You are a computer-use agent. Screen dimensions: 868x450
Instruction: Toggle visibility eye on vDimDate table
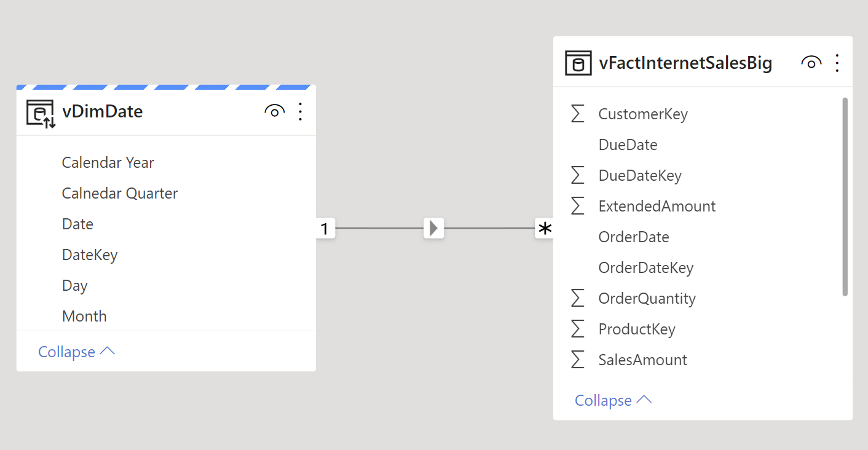[x=274, y=111]
